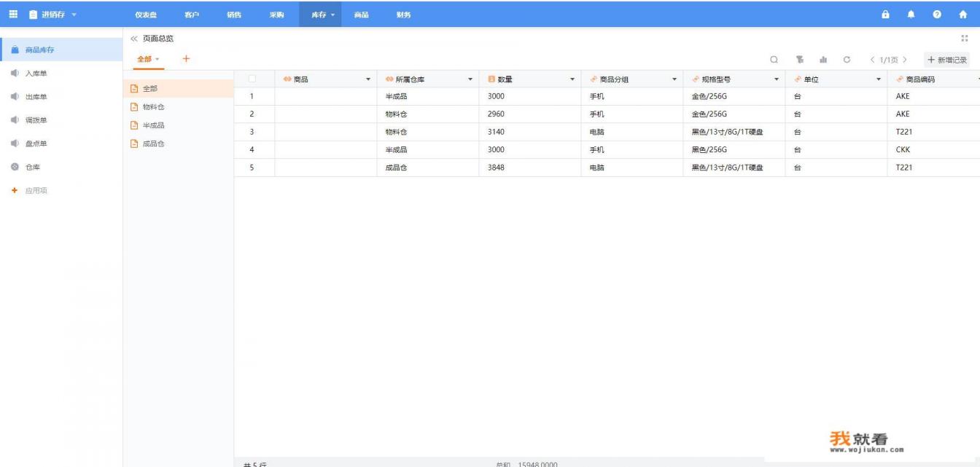Click the 新增记录 button

946,60
